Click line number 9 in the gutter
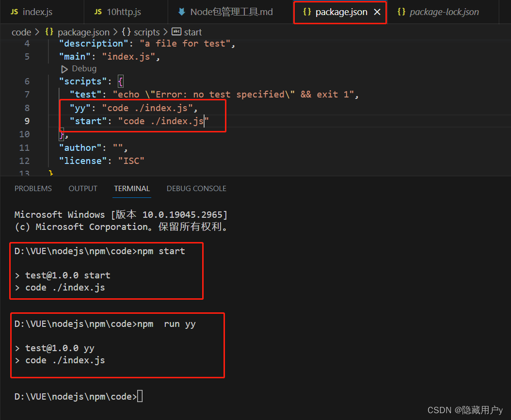The width and height of the screenshot is (511, 420). (x=27, y=121)
